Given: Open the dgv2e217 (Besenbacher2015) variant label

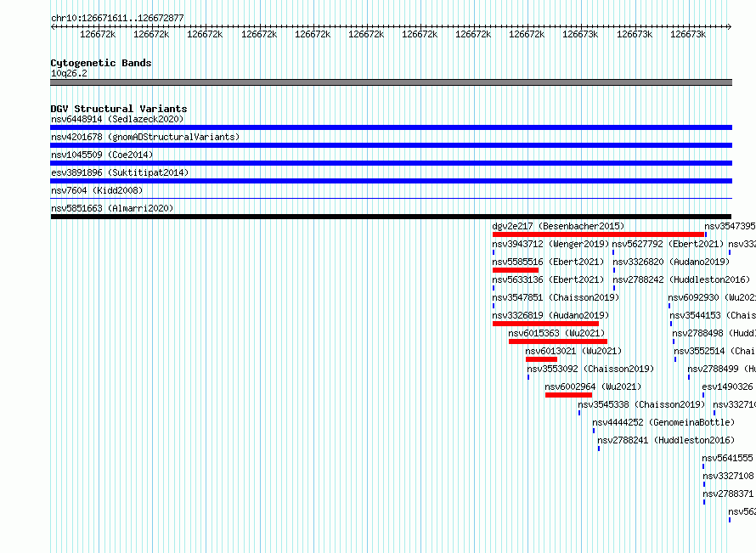Looking at the screenshot, I should pyautogui.click(x=558, y=226).
